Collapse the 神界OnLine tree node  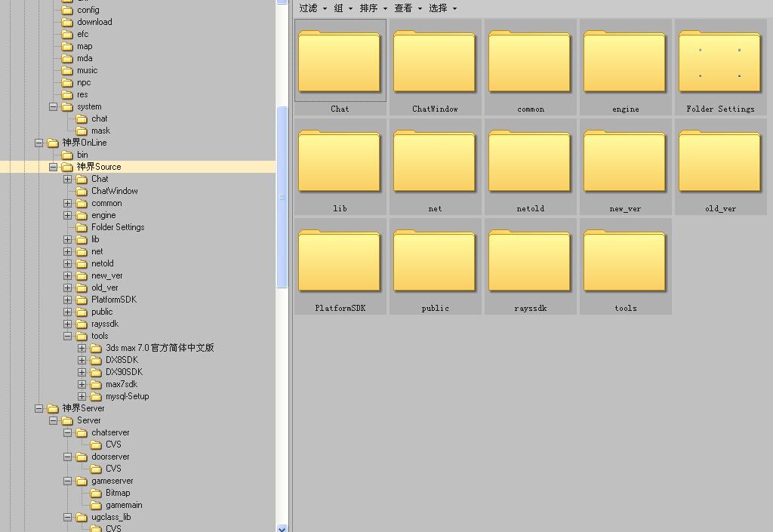[x=39, y=143]
